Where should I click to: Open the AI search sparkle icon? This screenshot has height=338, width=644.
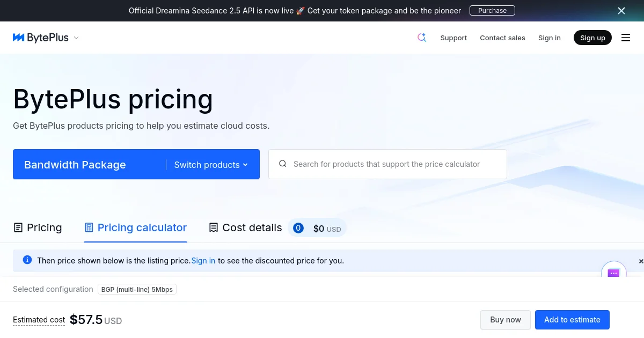[422, 38]
